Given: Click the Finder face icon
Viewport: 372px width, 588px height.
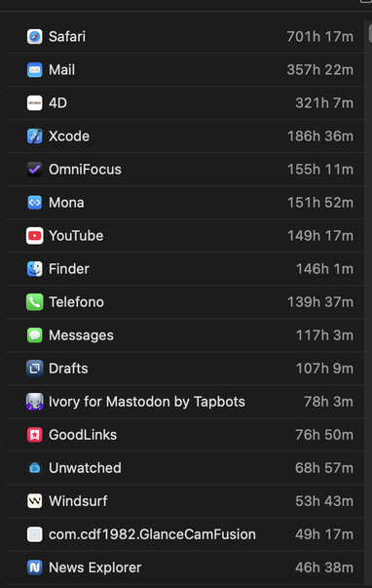Looking at the screenshot, I should tap(34, 269).
